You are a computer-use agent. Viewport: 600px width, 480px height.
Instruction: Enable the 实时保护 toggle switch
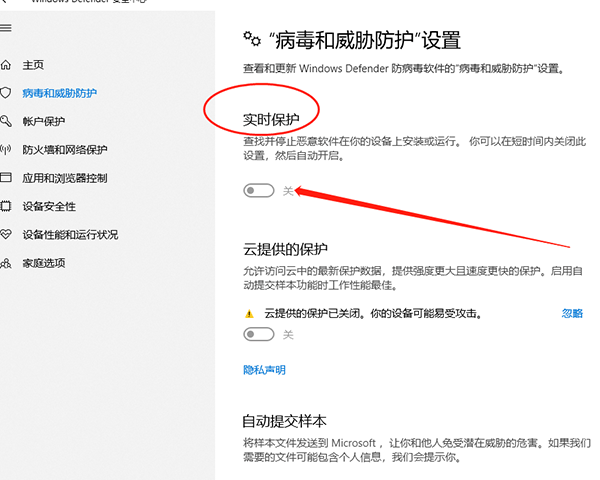tap(259, 190)
